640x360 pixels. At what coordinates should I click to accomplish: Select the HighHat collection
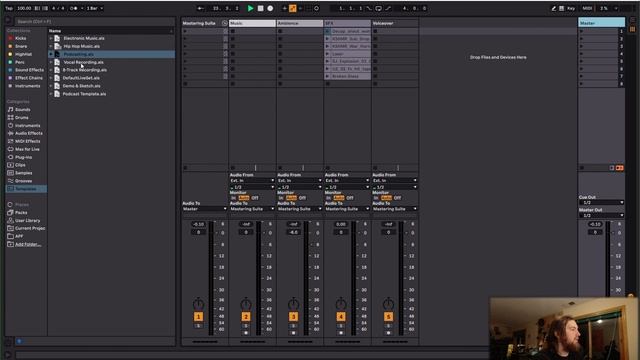[23, 54]
